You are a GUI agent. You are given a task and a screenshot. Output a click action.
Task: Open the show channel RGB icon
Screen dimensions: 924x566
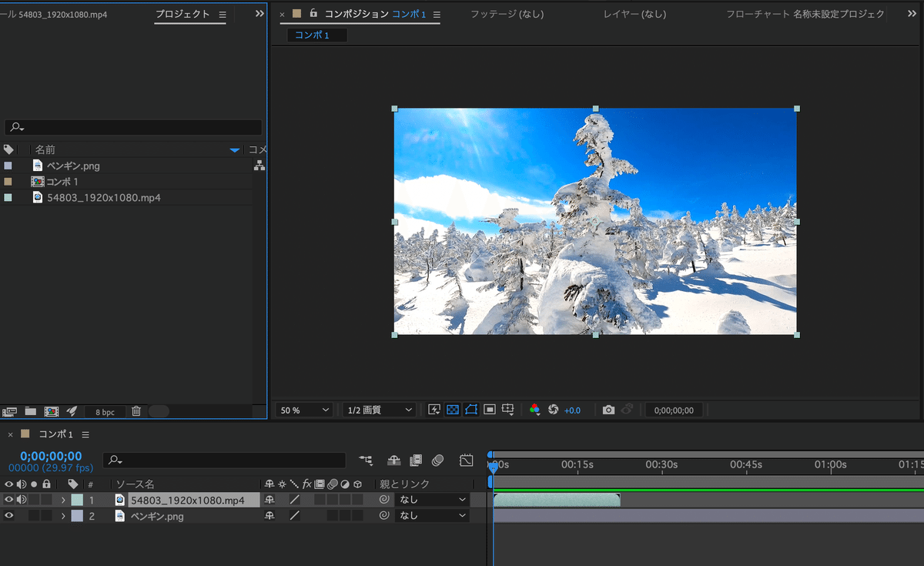[x=534, y=410]
